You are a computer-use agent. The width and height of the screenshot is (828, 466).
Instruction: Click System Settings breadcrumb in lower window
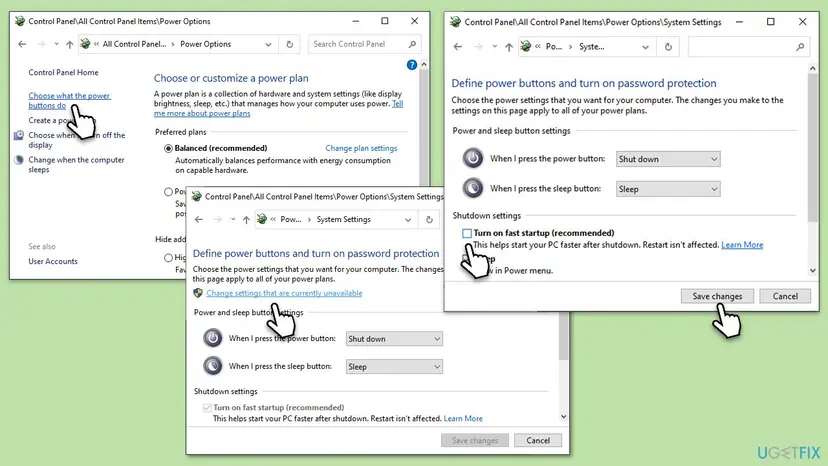[x=343, y=219]
